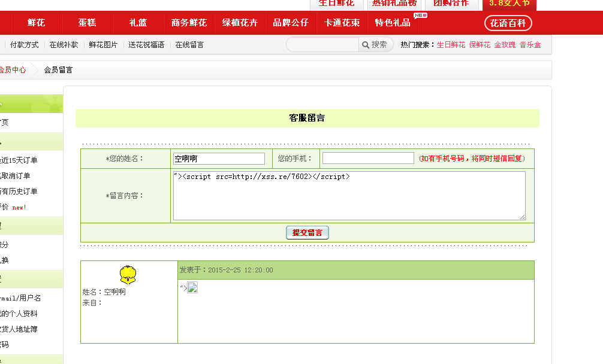Go to 会员中心 breadcrumb

pyautogui.click(x=13, y=70)
